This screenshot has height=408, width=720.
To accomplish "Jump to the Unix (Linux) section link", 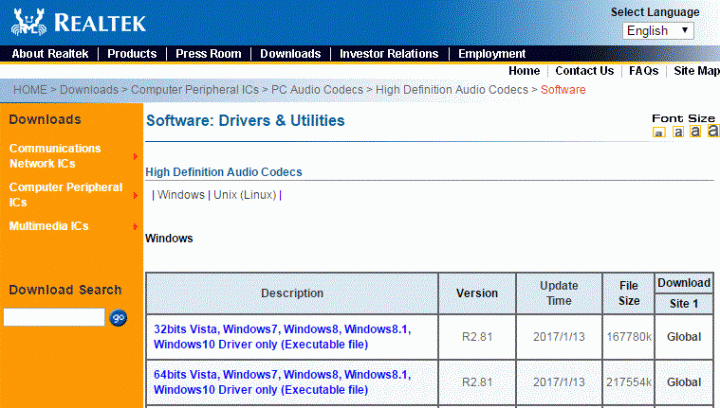I will tap(245, 195).
